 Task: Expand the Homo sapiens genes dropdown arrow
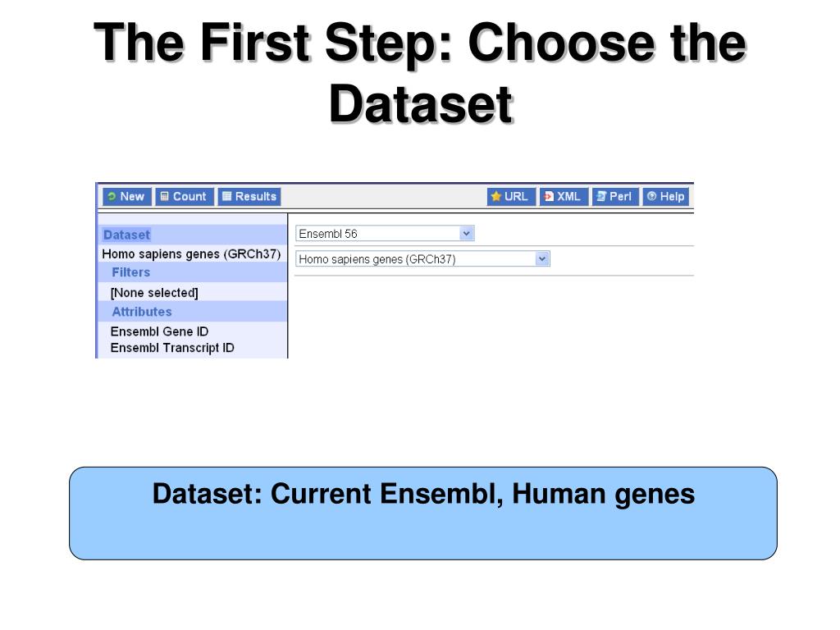click(542, 258)
